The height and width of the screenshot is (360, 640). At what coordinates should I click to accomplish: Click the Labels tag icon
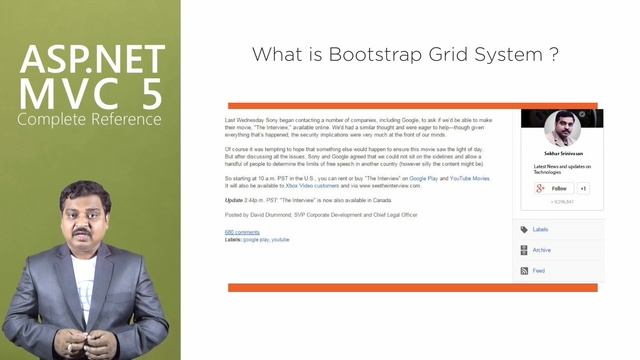click(x=524, y=230)
